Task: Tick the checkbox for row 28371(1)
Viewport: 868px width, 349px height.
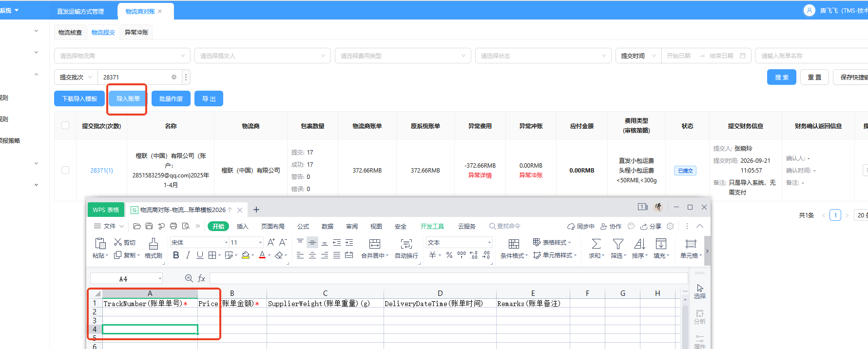Action: coord(65,170)
